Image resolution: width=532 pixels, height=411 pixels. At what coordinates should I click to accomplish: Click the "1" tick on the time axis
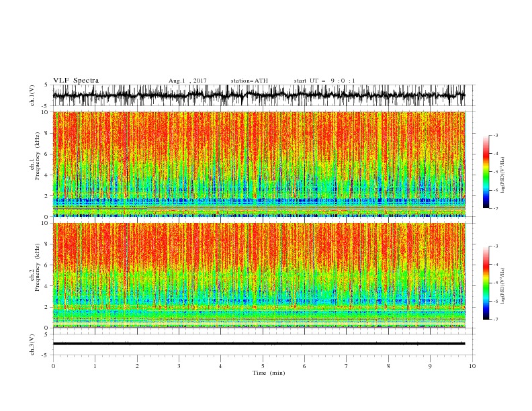tap(95, 366)
